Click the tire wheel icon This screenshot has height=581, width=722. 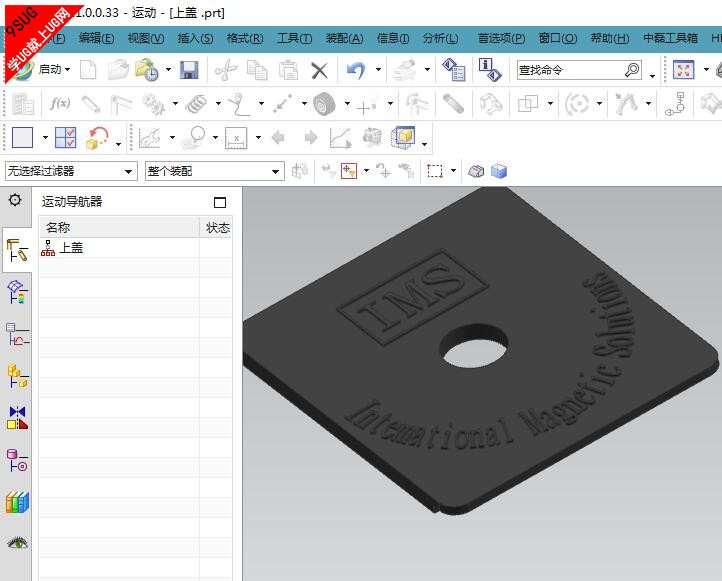[324, 104]
